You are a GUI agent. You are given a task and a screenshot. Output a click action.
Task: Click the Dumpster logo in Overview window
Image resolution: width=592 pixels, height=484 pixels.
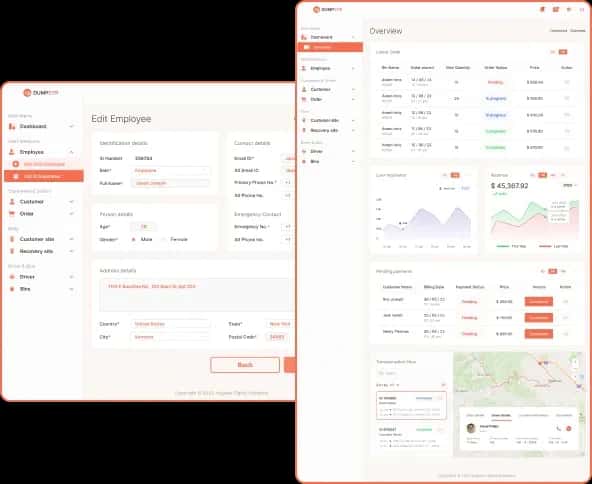click(x=327, y=9)
